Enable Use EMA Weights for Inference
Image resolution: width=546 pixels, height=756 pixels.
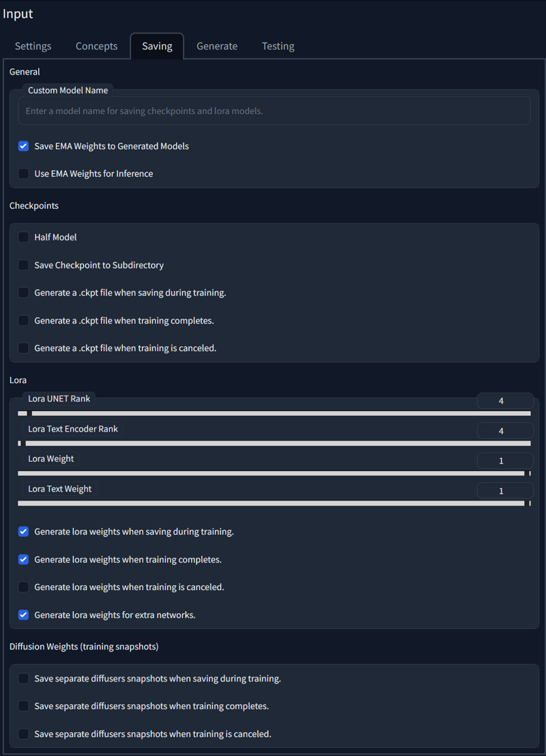click(x=23, y=173)
